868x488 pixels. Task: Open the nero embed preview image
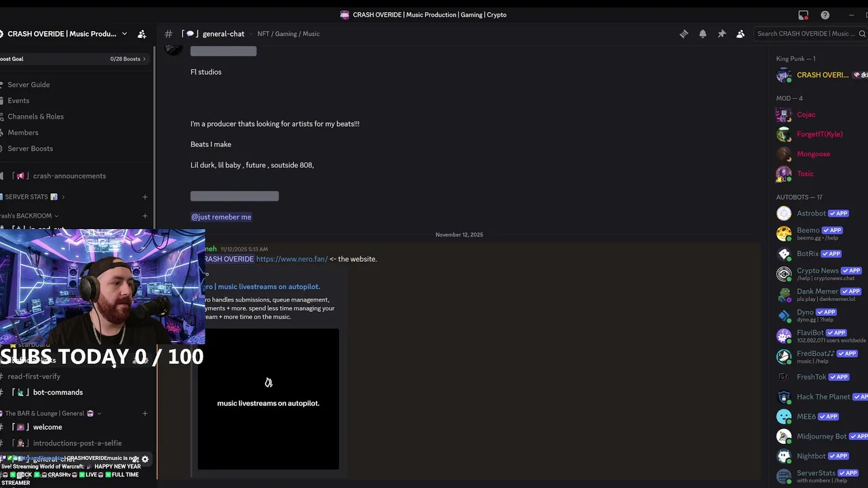[x=269, y=399]
